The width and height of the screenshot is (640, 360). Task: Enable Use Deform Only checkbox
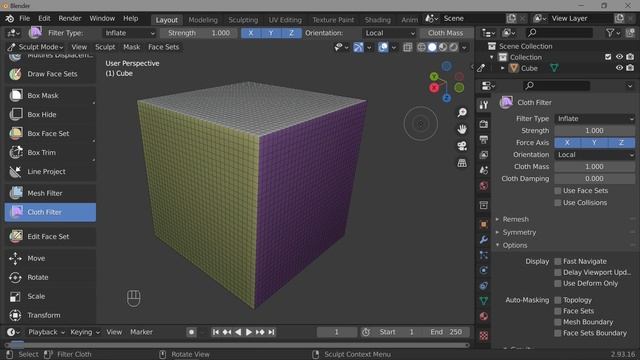[x=558, y=284]
